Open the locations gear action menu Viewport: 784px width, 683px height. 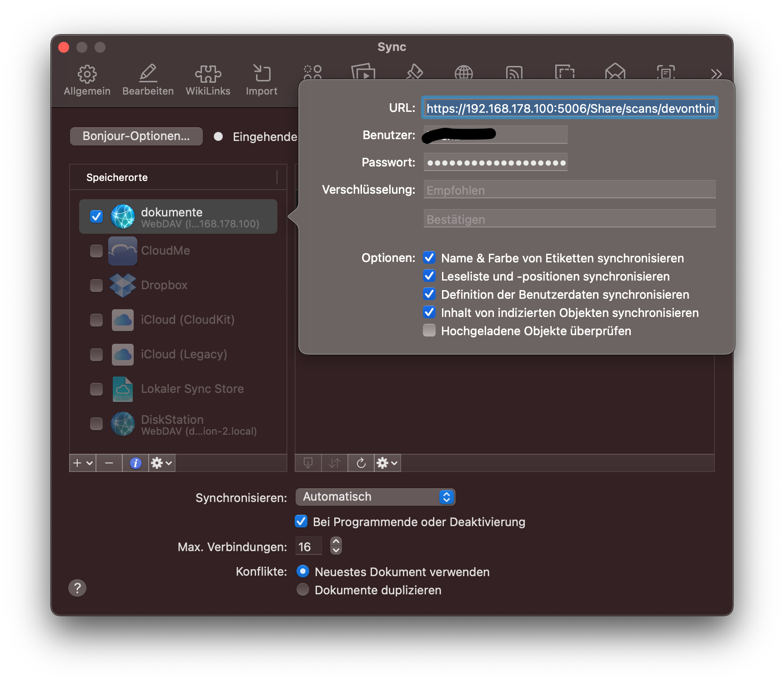click(x=162, y=463)
